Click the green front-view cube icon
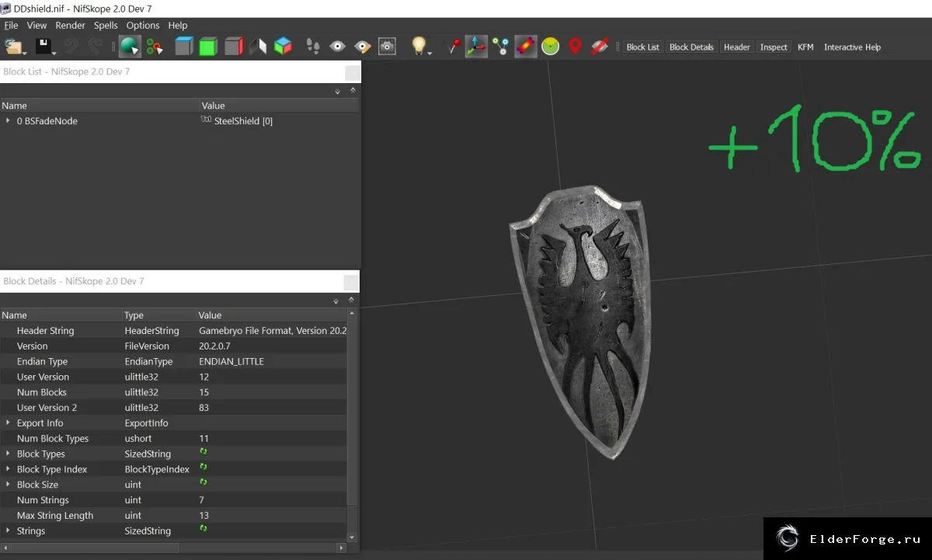The width and height of the screenshot is (932, 560). pos(207,47)
